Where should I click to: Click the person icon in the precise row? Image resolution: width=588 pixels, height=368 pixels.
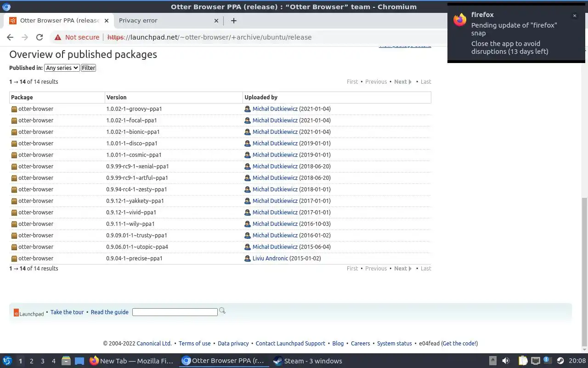point(248,259)
